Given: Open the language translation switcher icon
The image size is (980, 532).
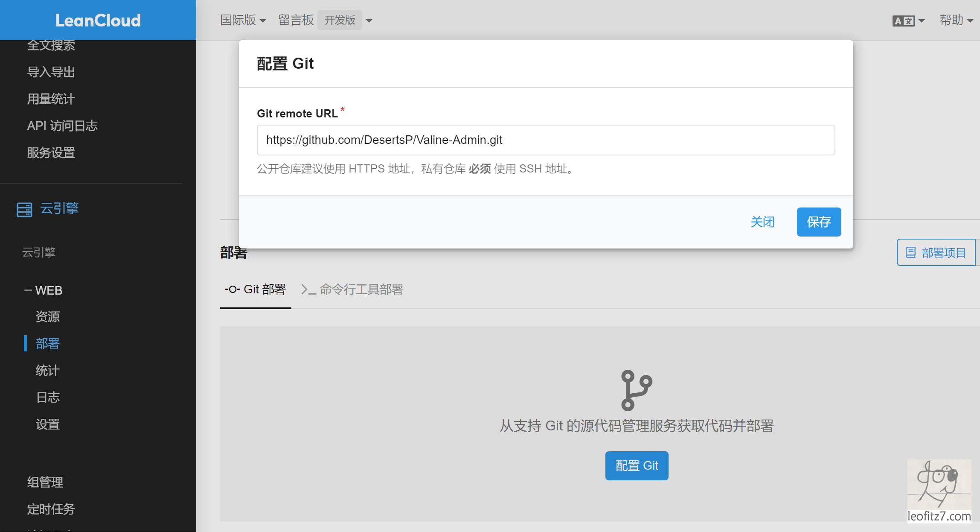Looking at the screenshot, I should click(x=903, y=20).
